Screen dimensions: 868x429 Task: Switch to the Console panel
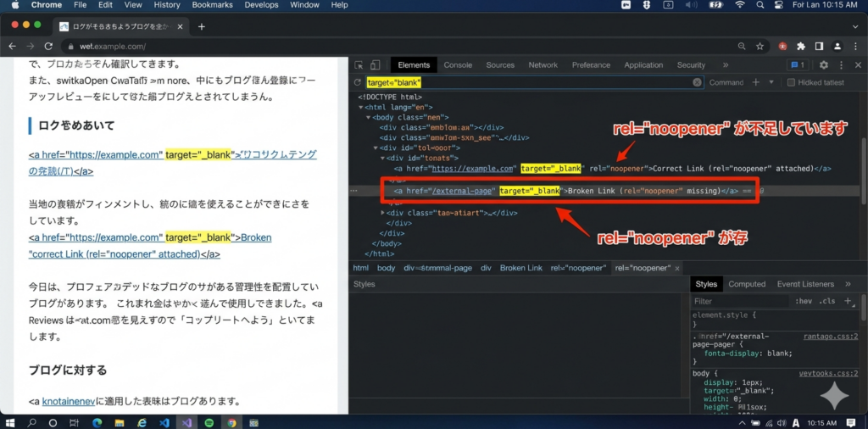(458, 64)
